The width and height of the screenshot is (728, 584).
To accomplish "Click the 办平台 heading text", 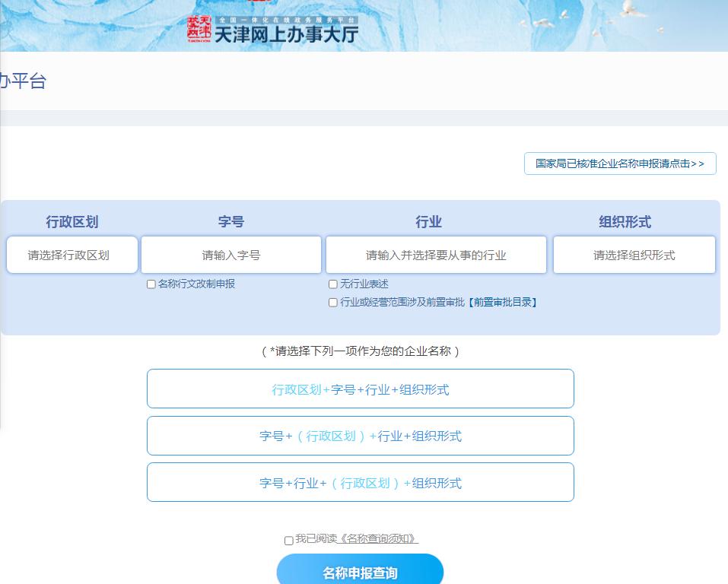I will pyautogui.click(x=19, y=78).
